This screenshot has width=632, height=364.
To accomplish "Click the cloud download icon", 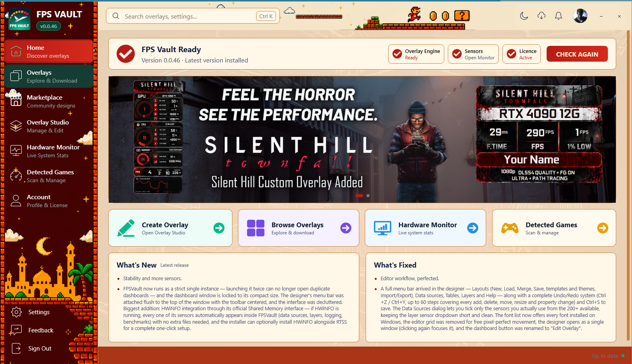I will pos(541,16).
